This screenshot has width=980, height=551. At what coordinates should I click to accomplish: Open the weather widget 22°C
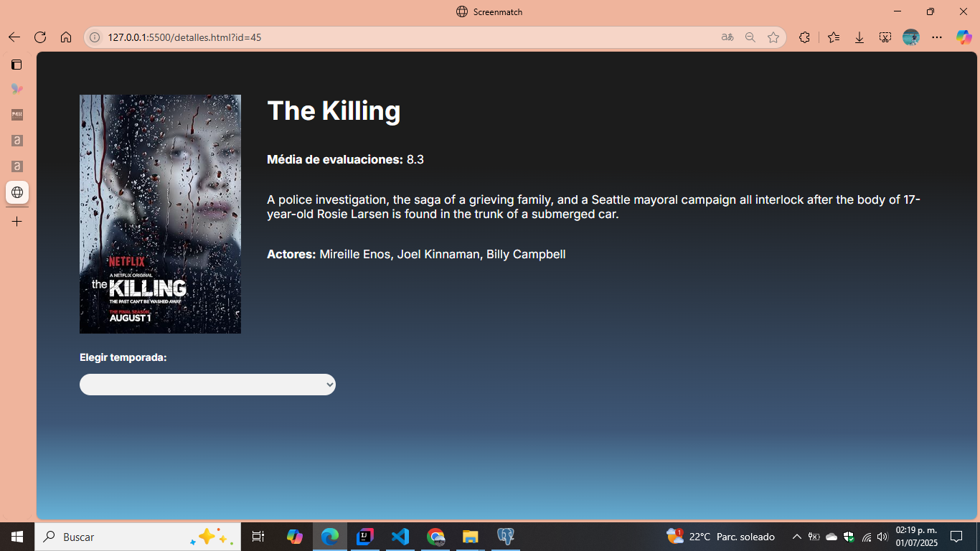[x=721, y=537]
